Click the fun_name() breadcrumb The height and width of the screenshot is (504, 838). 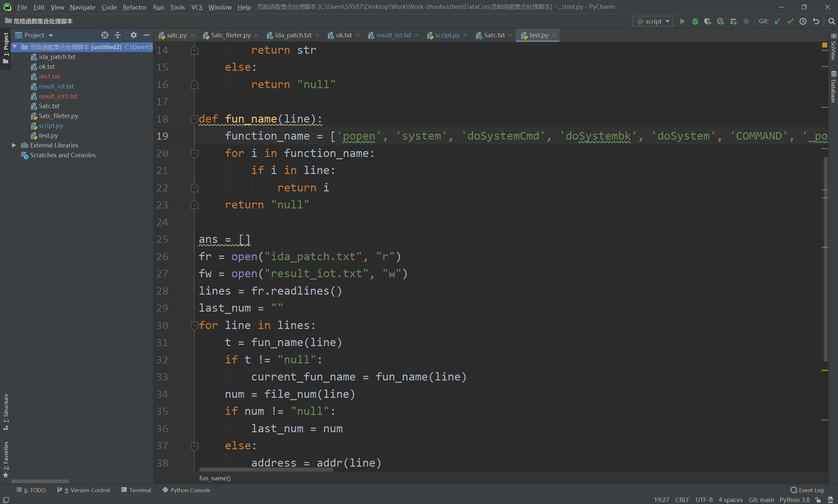(215, 478)
